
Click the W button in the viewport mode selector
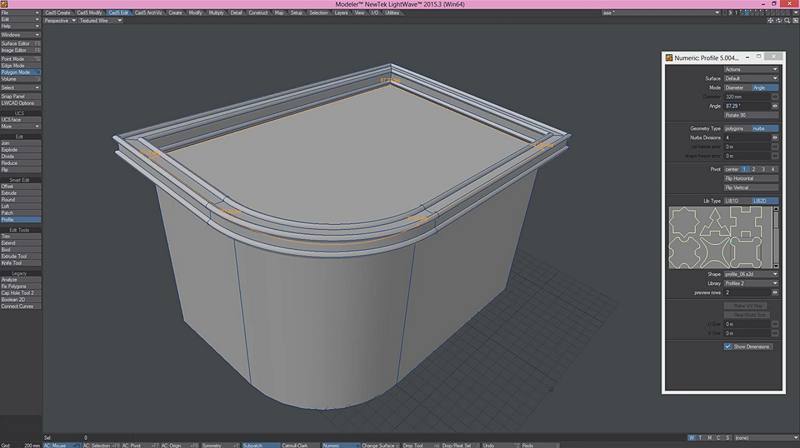coord(691,437)
